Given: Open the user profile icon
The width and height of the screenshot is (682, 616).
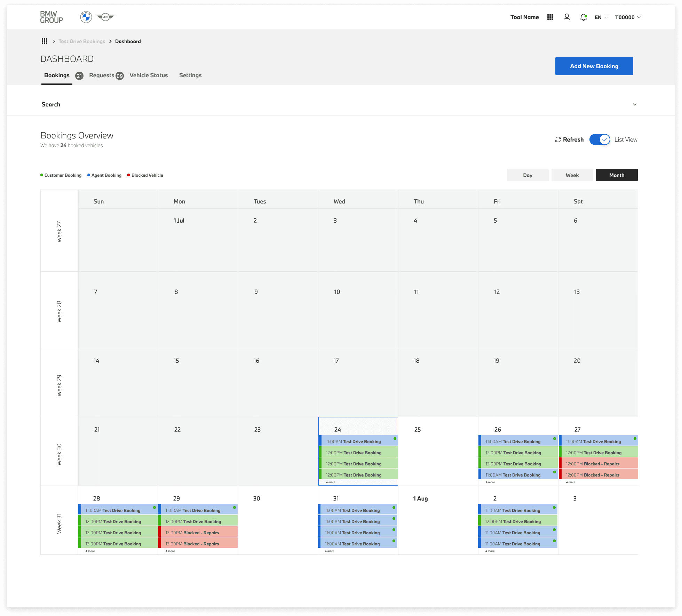Looking at the screenshot, I should pyautogui.click(x=566, y=17).
